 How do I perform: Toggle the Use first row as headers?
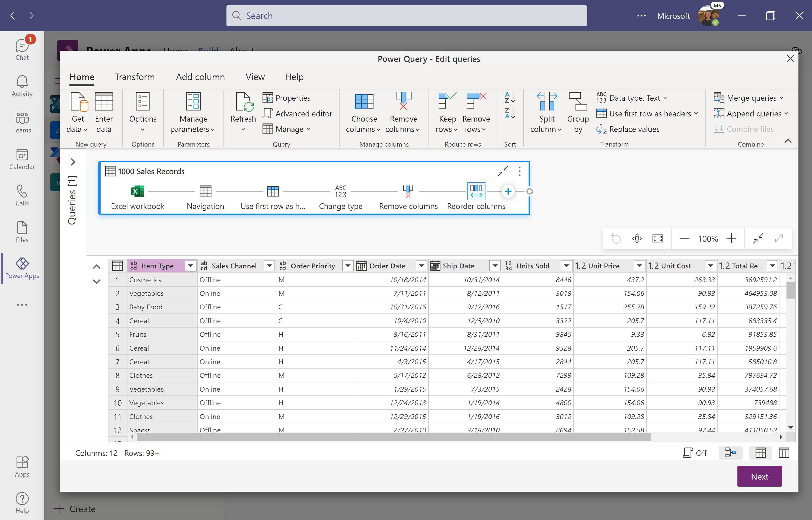point(645,113)
